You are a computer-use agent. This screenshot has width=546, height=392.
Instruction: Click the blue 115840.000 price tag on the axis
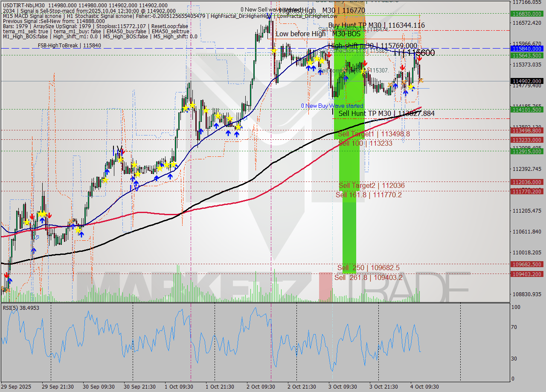[526, 49]
